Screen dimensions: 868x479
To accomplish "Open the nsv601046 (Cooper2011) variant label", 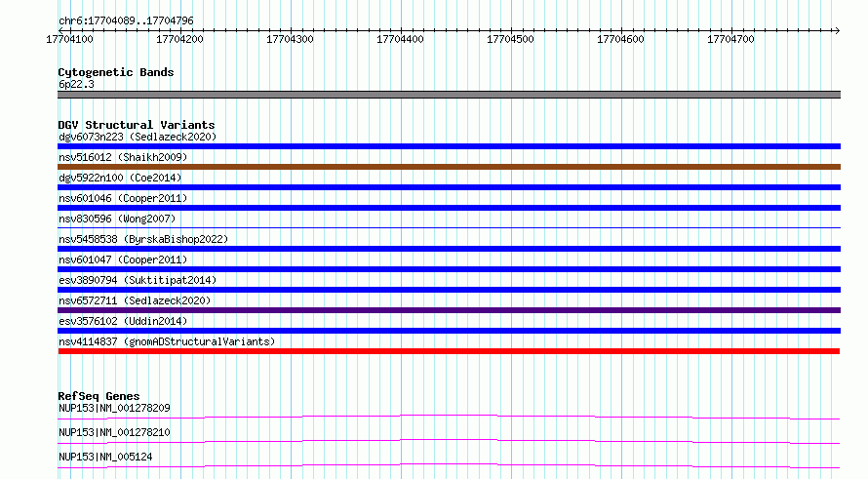I will pos(123,198).
